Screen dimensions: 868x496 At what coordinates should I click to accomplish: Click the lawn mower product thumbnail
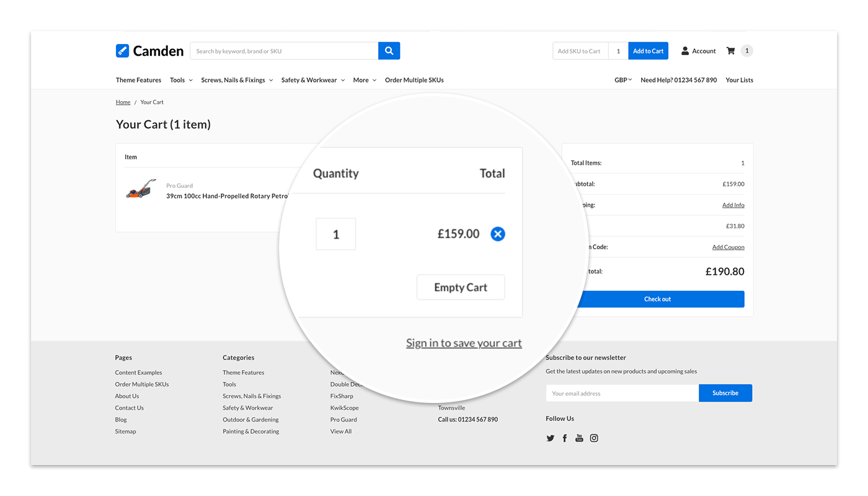[x=141, y=189]
